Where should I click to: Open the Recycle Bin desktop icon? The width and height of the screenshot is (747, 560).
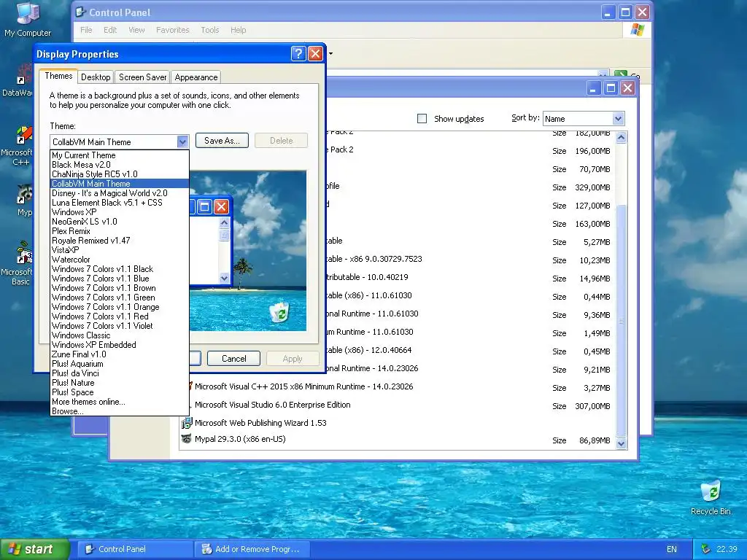point(711,498)
